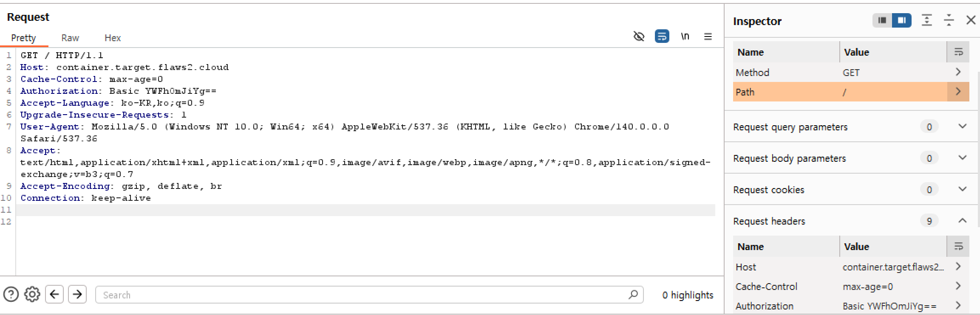The height and width of the screenshot is (315, 980).
Task: Open Method GET row chevron
Action: [x=958, y=72]
